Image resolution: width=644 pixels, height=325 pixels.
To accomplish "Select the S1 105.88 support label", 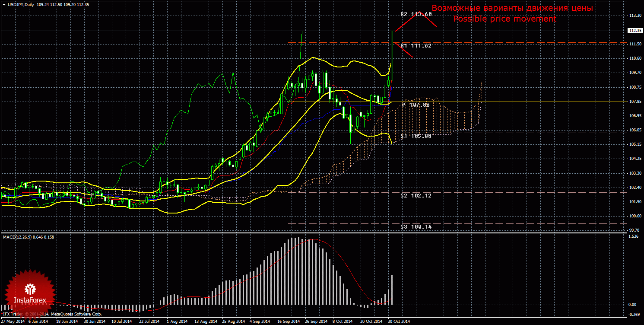I will pos(416,136).
